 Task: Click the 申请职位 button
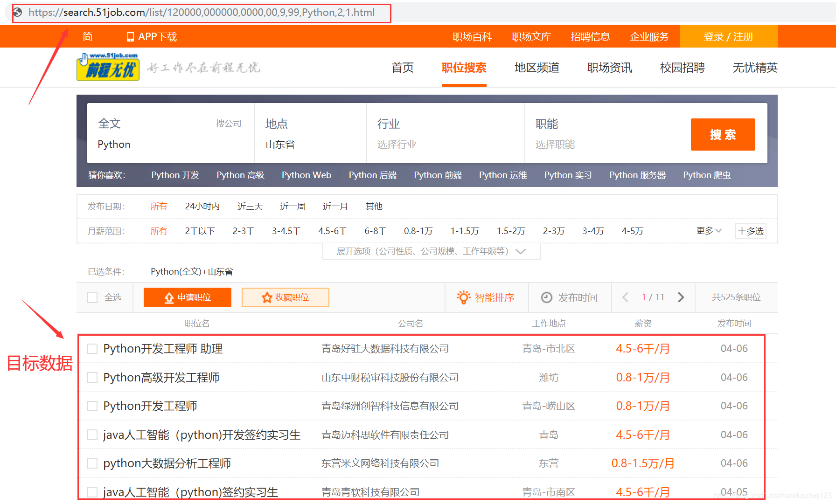tap(188, 297)
